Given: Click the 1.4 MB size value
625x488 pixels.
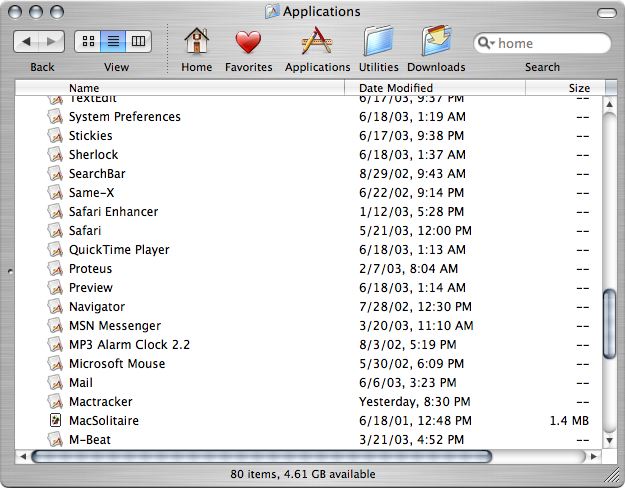Looking at the screenshot, I should [569, 421].
